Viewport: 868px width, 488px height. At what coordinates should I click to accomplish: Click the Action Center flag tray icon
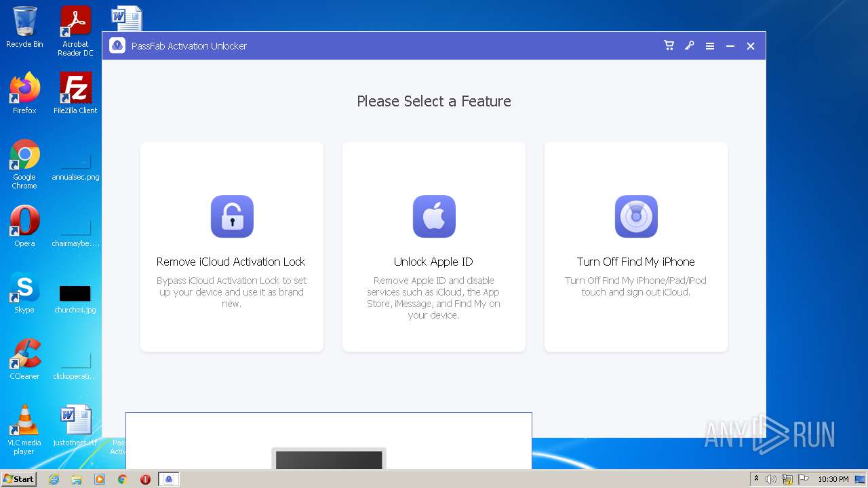click(803, 479)
